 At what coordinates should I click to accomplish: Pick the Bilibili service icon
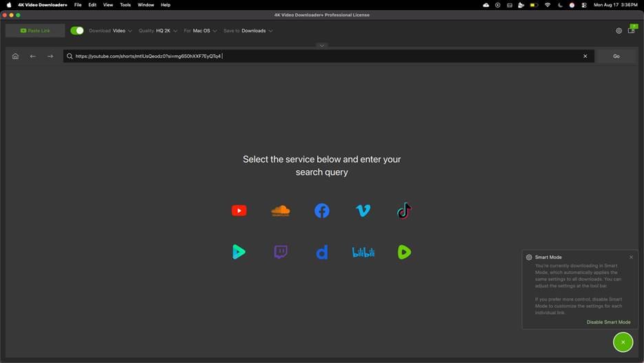[363, 252]
